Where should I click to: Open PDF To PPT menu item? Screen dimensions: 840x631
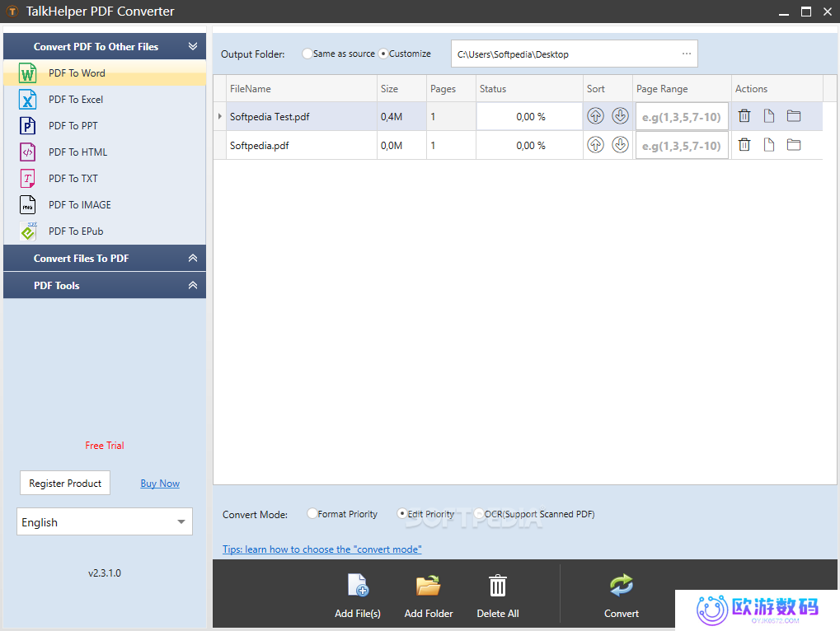coord(105,126)
